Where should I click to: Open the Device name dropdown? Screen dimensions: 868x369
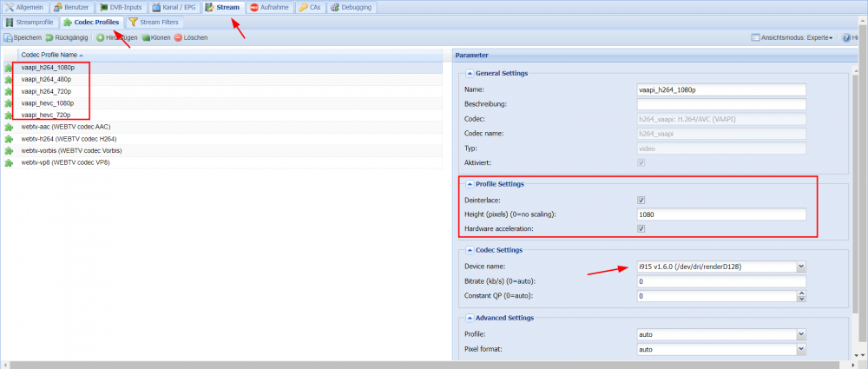tap(801, 267)
